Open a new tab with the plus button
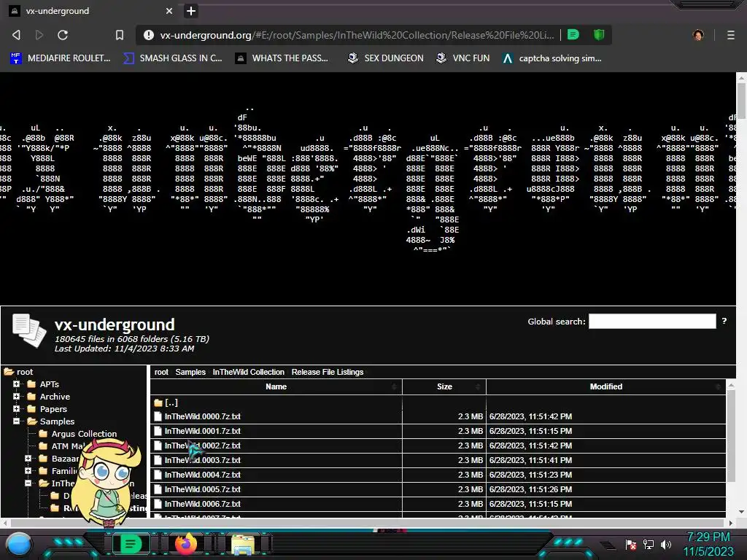 click(x=191, y=11)
